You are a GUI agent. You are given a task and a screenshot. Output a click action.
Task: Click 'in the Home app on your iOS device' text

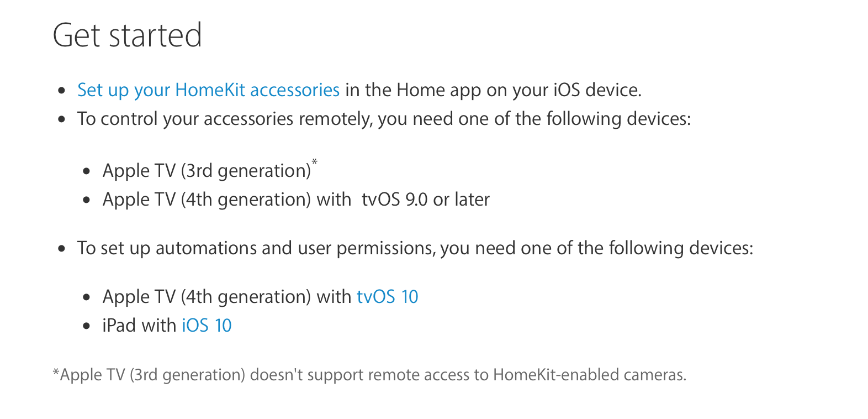tap(494, 90)
